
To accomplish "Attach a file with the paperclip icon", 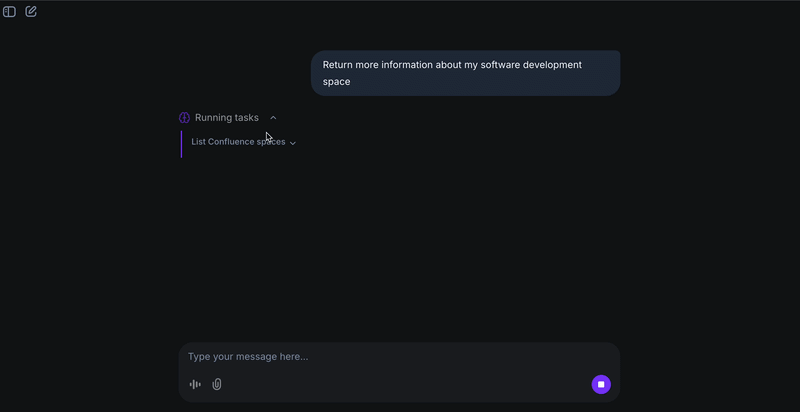I will (217, 384).
